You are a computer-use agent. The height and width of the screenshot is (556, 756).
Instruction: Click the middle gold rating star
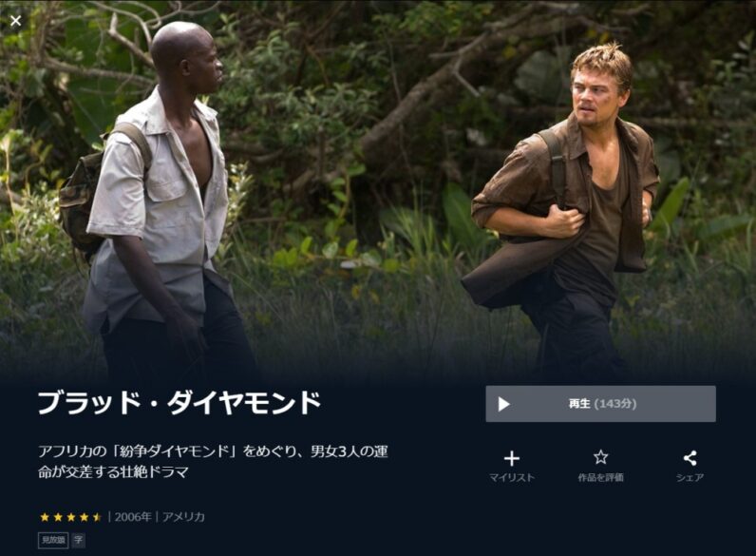click(x=71, y=517)
